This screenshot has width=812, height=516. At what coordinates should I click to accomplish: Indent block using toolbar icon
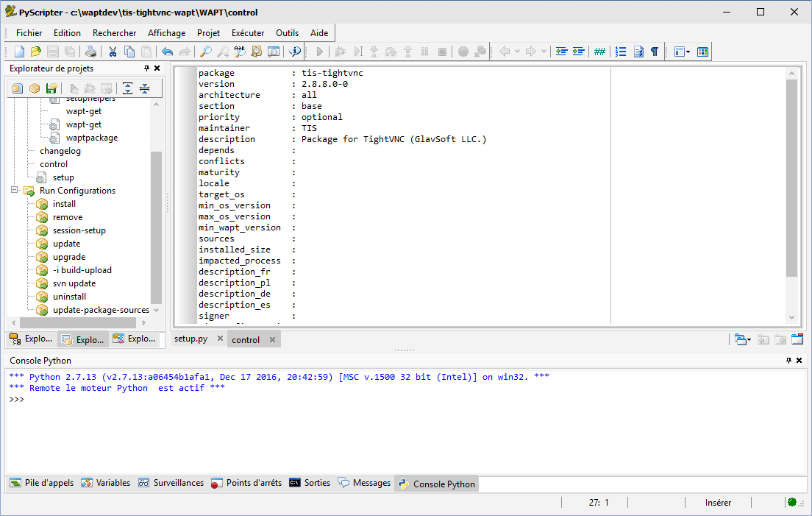[578, 52]
